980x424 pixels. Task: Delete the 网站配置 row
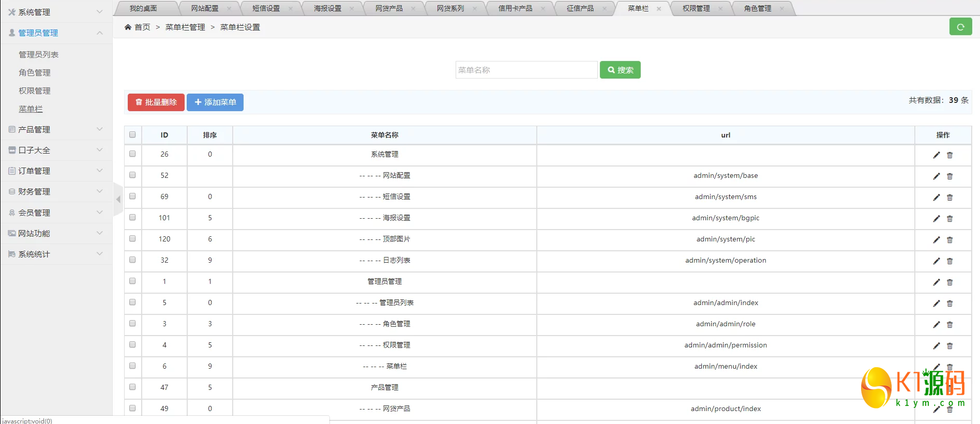(949, 176)
